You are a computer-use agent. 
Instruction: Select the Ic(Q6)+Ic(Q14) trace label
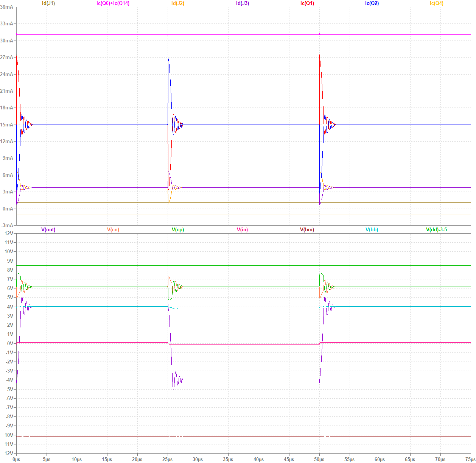point(113,3)
